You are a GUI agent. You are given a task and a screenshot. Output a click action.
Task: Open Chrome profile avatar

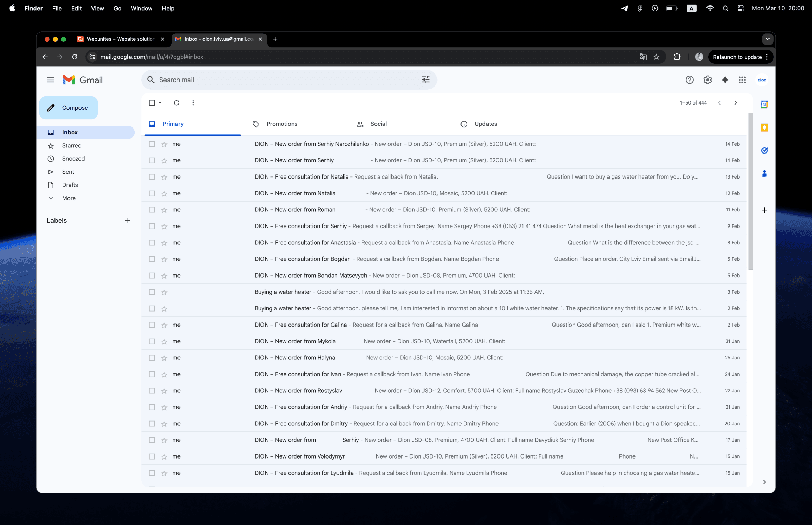[699, 57]
